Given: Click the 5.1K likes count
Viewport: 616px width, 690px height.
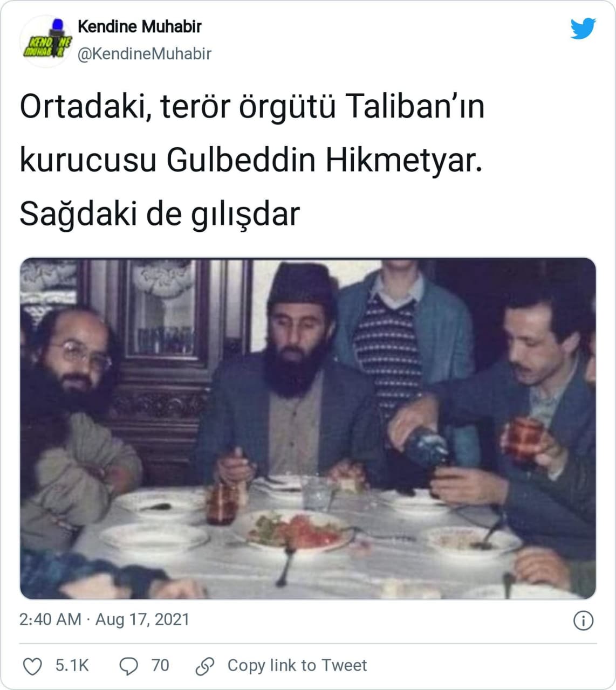Looking at the screenshot, I should tap(72, 666).
